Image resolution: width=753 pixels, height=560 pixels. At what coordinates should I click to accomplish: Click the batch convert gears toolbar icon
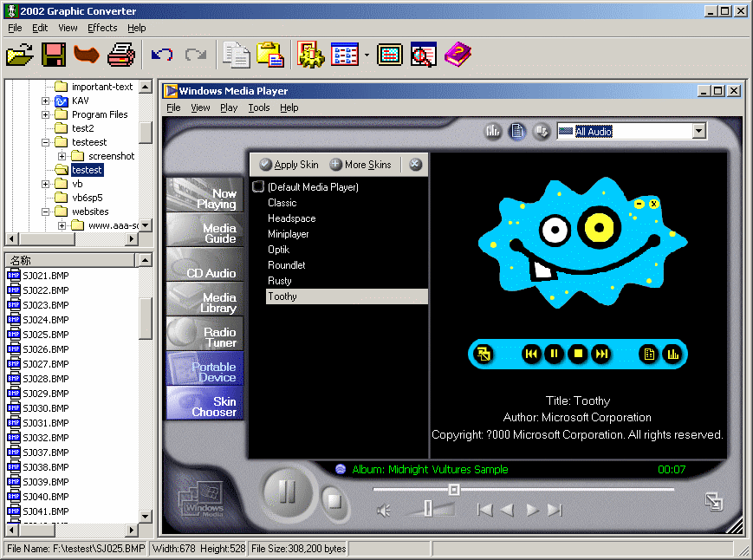(310, 55)
